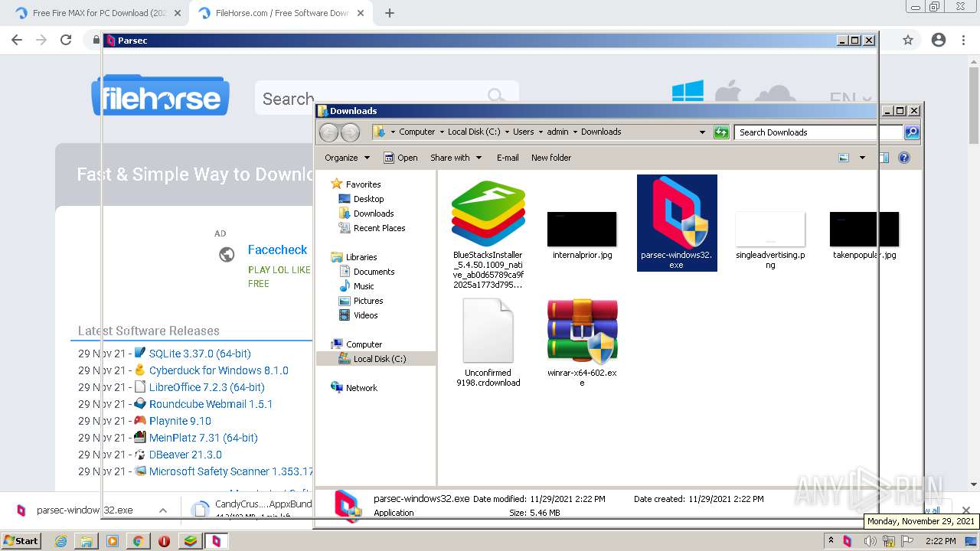Click the green Refresh button in address bar
The height and width of the screenshot is (551, 980).
tap(721, 132)
